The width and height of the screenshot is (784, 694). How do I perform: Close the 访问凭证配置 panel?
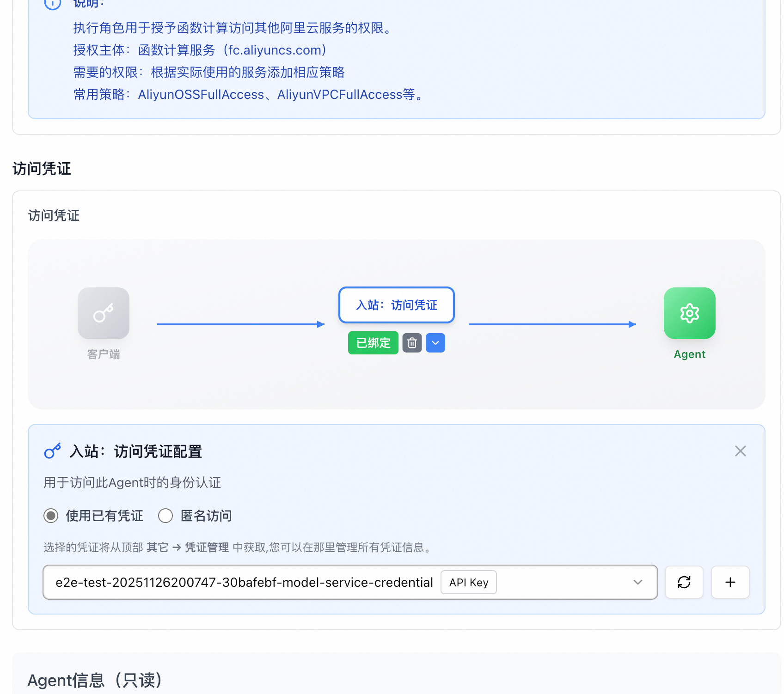pos(740,451)
